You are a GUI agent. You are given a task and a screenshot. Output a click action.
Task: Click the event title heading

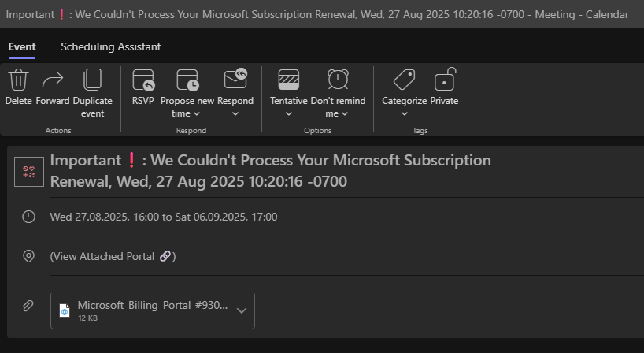point(270,170)
